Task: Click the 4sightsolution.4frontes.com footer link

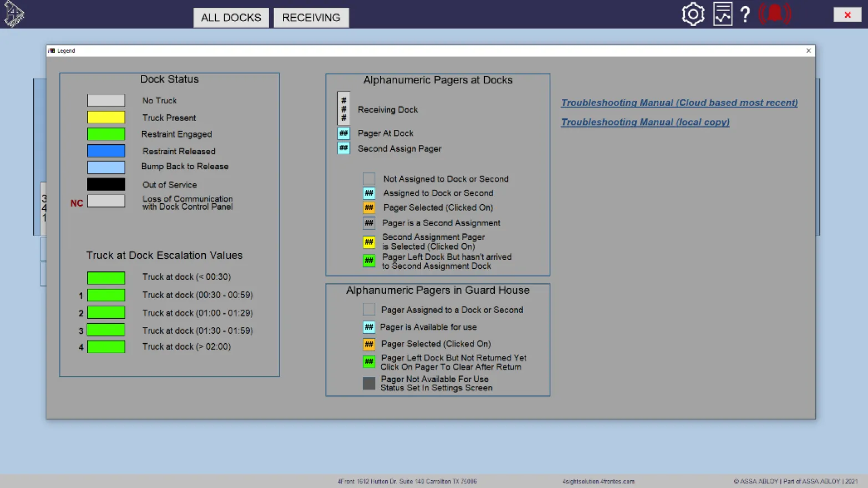Action: tap(597, 481)
